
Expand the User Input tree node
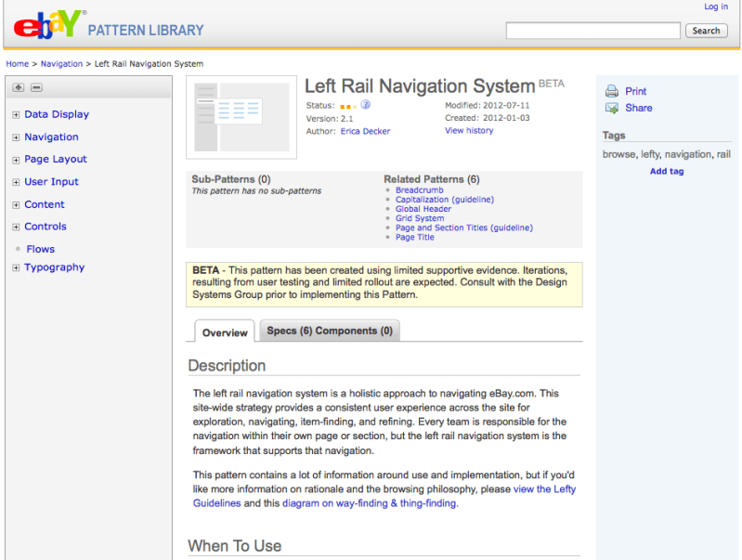[16, 182]
